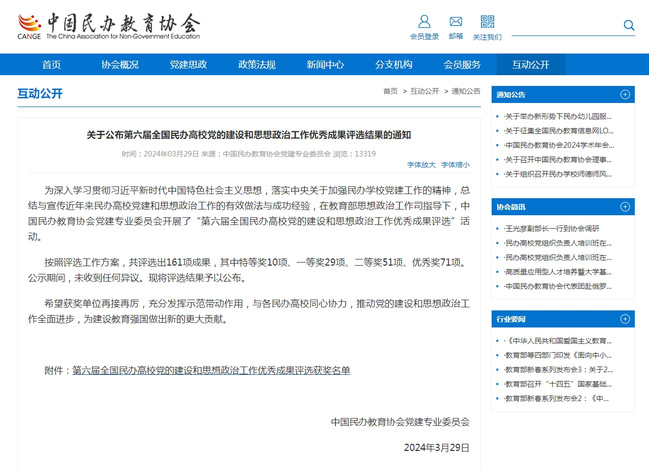This screenshot has width=649, height=469.
Task: Select the 会员服务 navigation item
Action: [462, 64]
